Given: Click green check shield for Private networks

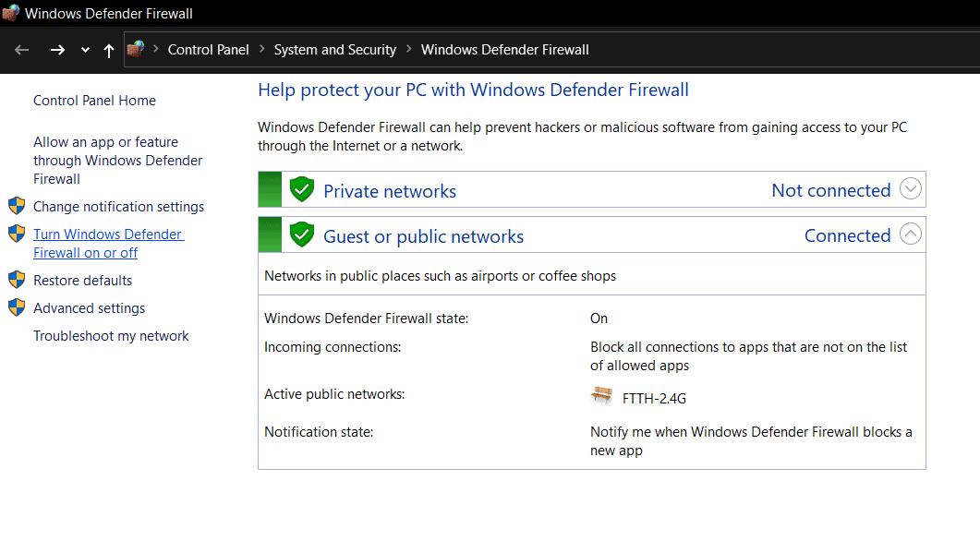Looking at the screenshot, I should [x=302, y=189].
